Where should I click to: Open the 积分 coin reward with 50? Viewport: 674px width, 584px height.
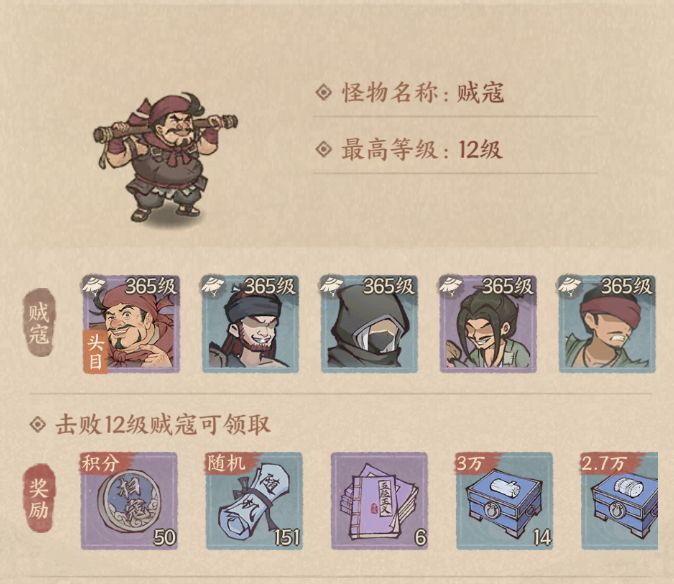click(x=129, y=501)
